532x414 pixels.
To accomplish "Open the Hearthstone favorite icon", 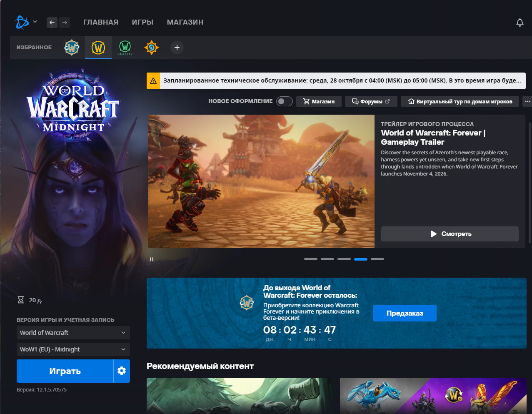I will (151, 48).
